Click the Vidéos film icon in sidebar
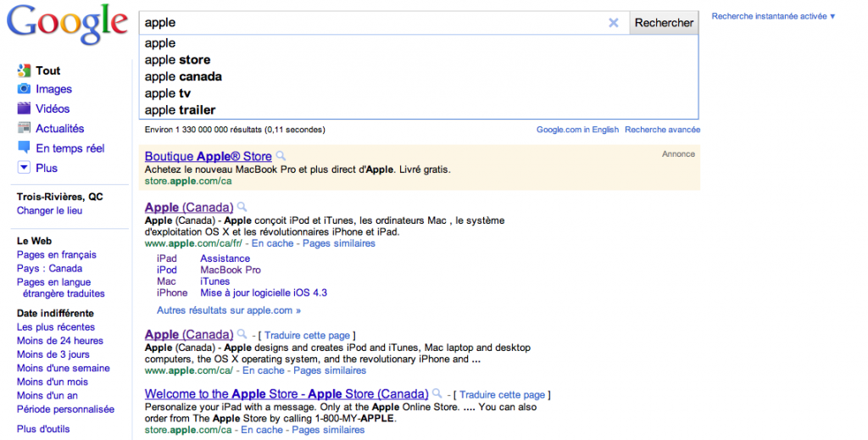The image size is (868, 440). tap(24, 109)
